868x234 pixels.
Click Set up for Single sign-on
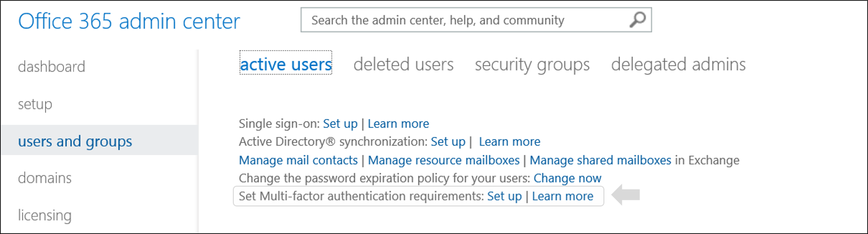tap(340, 124)
